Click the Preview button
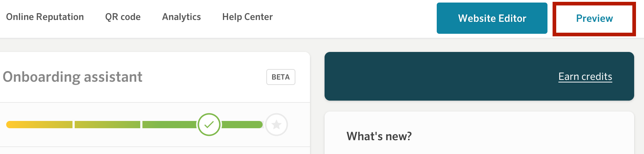This screenshot has width=644, height=154. (x=594, y=19)
